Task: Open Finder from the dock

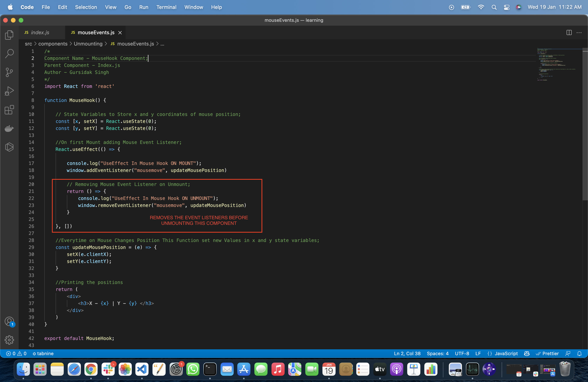Action: 23,369
